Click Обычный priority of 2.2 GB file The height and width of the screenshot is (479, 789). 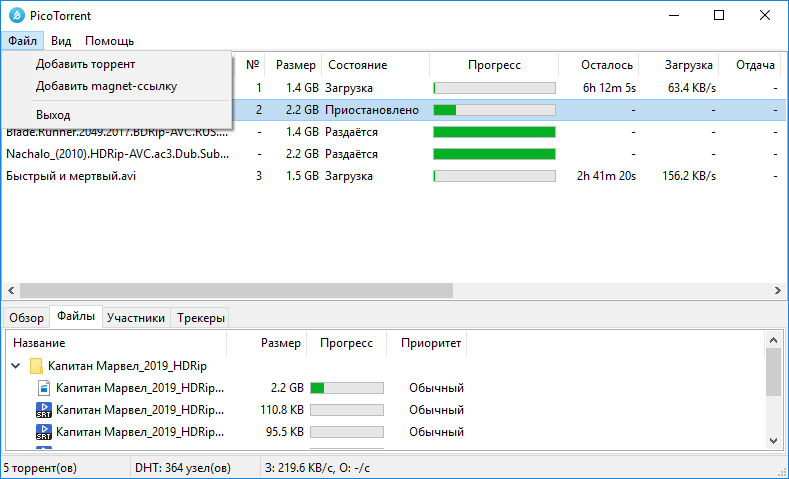coord(436,388)
